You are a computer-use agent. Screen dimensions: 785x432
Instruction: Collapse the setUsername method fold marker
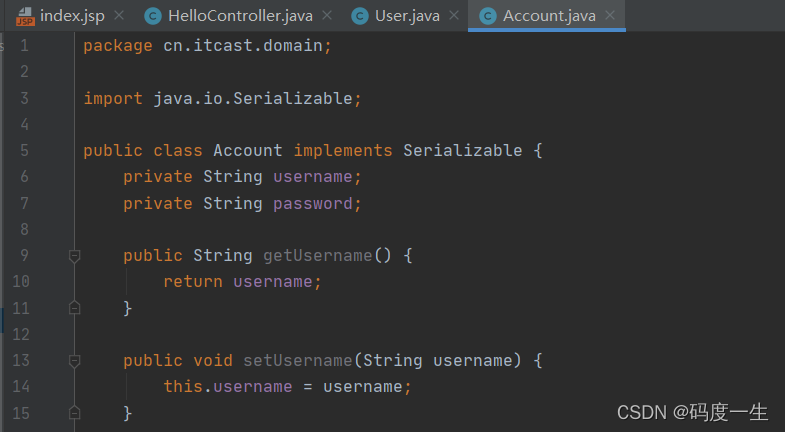[74, 361]
